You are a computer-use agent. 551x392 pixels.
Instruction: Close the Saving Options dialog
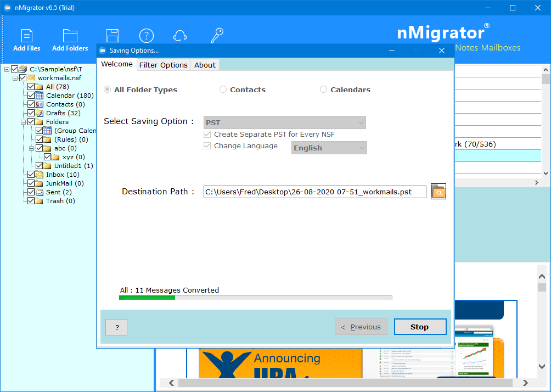click(x=442, y=51)
